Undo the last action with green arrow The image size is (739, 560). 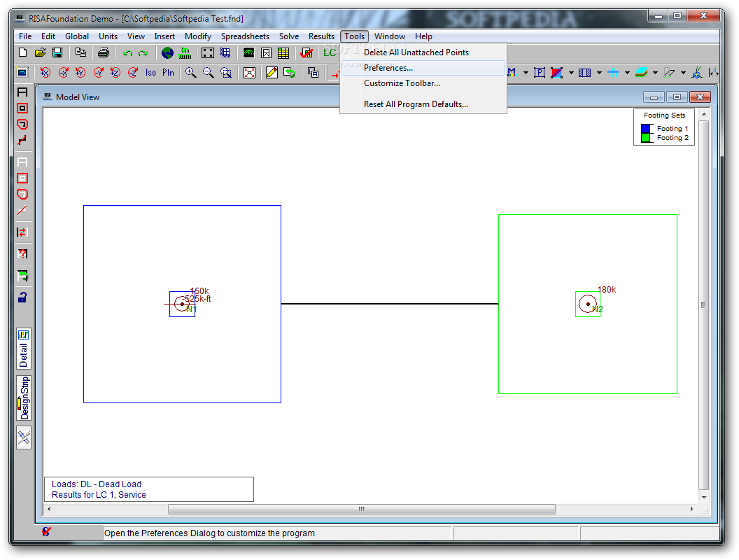127,52
